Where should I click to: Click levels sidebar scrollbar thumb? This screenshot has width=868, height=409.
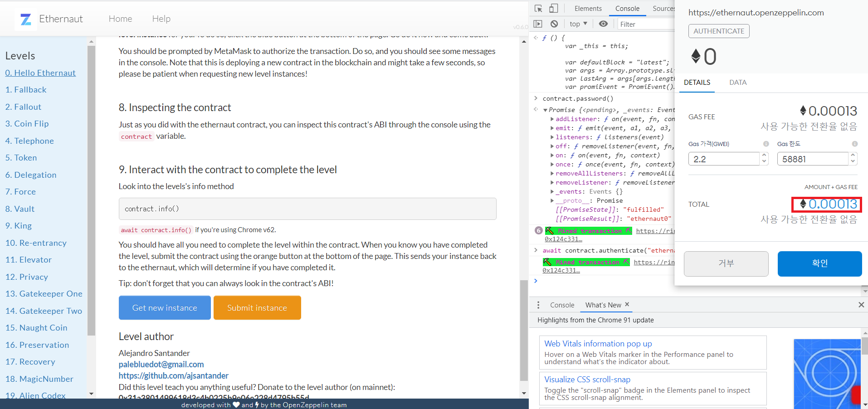coord(91,190)
